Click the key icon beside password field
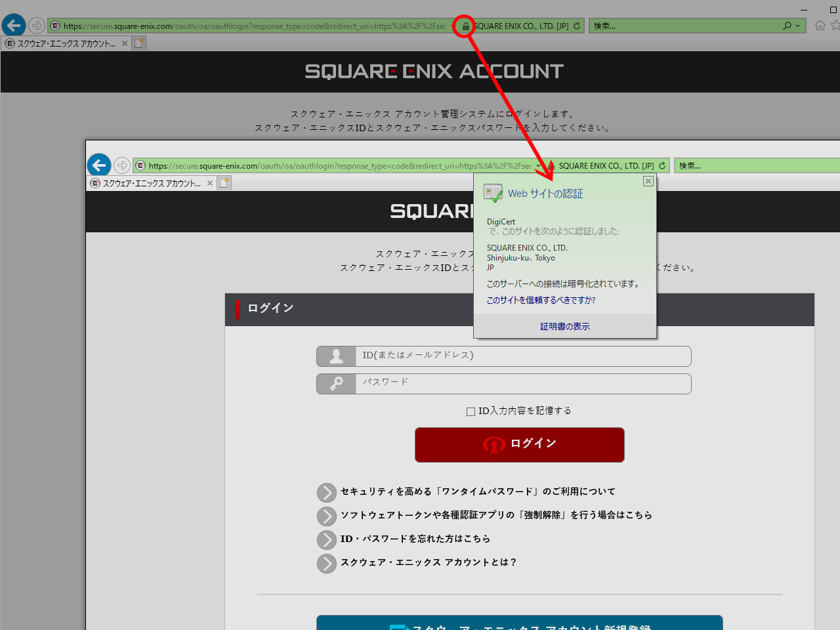The width and height of the screenshot is (840, 630). pyautogui.click(x=336, y=384)
